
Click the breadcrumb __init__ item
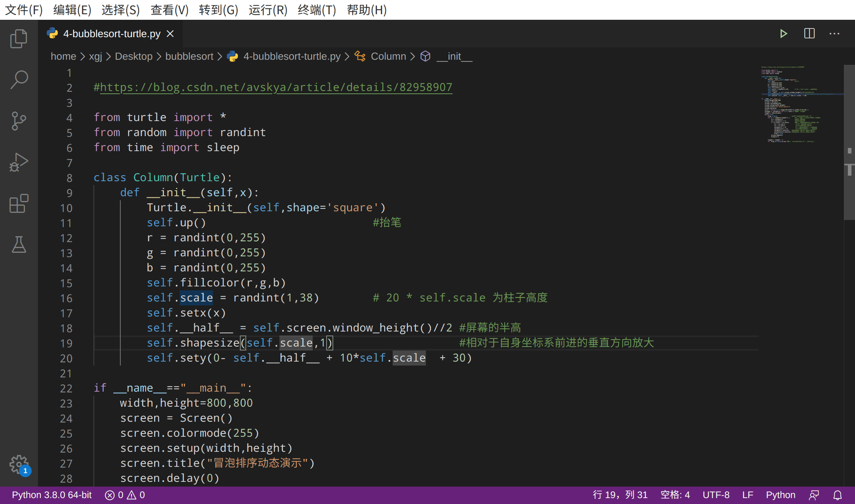(454, 57)
